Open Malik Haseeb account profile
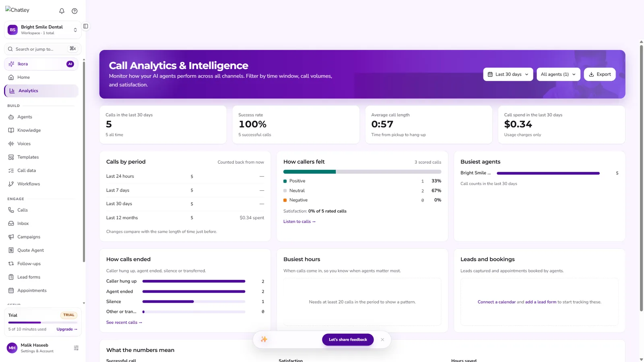The image size is (644, 362). (x=37, y=348)
